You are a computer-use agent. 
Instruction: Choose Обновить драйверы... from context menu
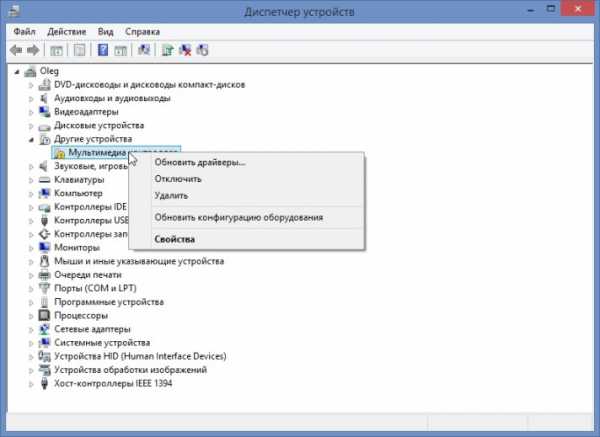tap(200, 162)
